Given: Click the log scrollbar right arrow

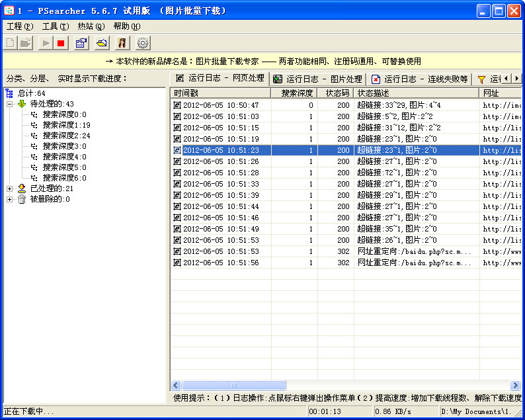Looking at the screenshot, I should point(515,386).
